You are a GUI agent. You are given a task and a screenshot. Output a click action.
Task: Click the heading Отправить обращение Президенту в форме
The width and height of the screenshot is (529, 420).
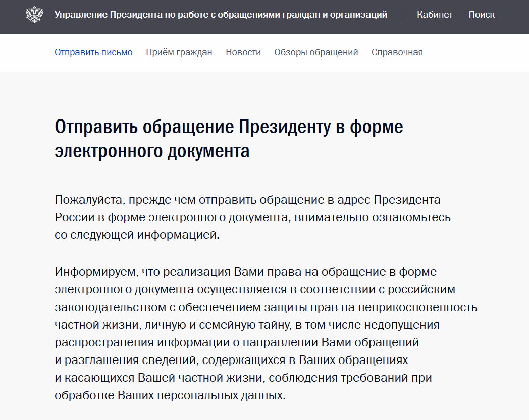229,139
